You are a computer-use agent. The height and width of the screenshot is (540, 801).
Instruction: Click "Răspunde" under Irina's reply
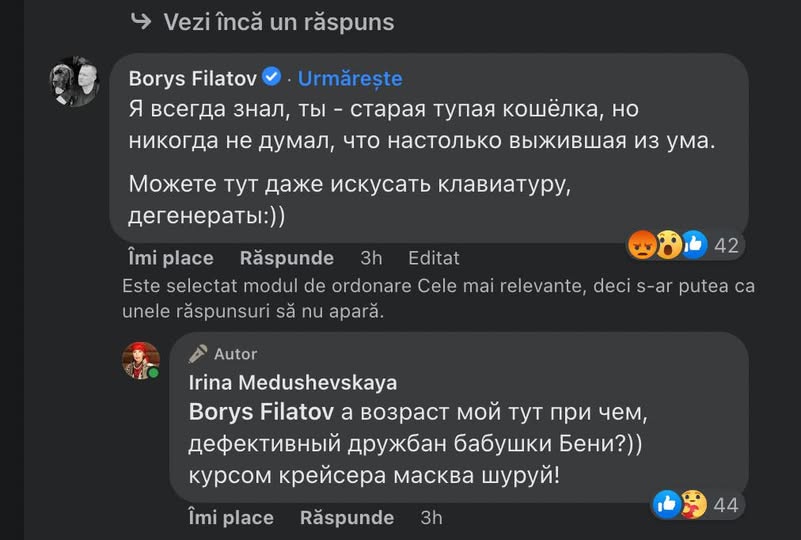[x=347, y=517]
